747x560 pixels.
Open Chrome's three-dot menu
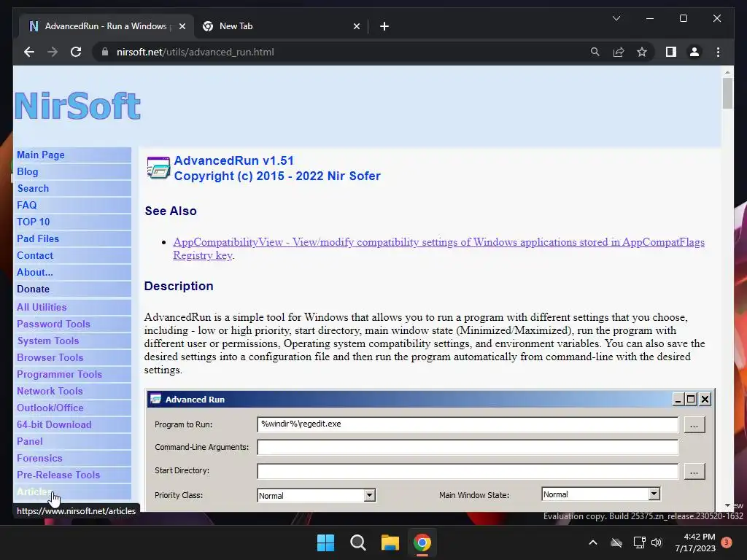point(718,52)
